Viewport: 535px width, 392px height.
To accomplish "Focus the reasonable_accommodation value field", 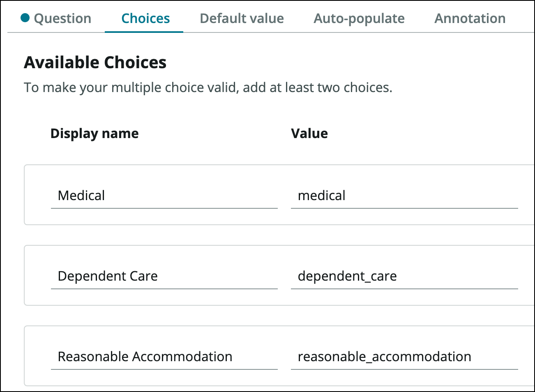I will [404, 357].
